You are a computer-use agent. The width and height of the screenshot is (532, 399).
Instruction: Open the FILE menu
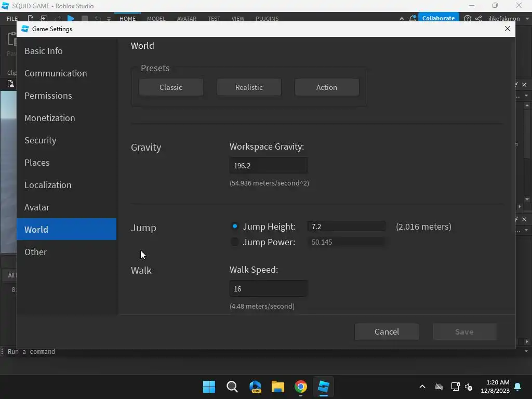coord(12,19)
